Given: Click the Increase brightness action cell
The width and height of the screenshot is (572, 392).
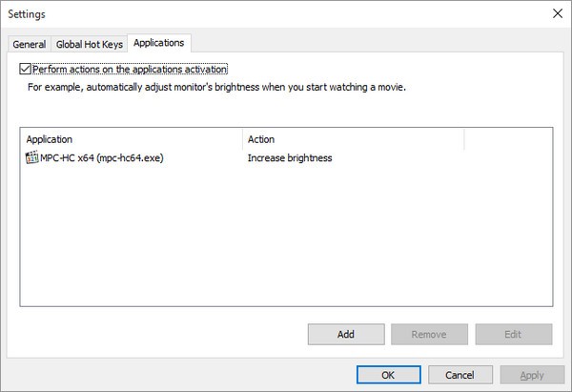Looking at the screenshot, I should 290,158.
